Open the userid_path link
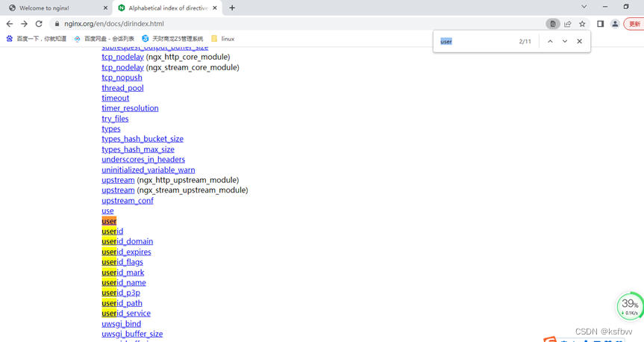Image resolution: width=644 pixels, height=342 pixels. pyautogui.click(x=122, y=303)
